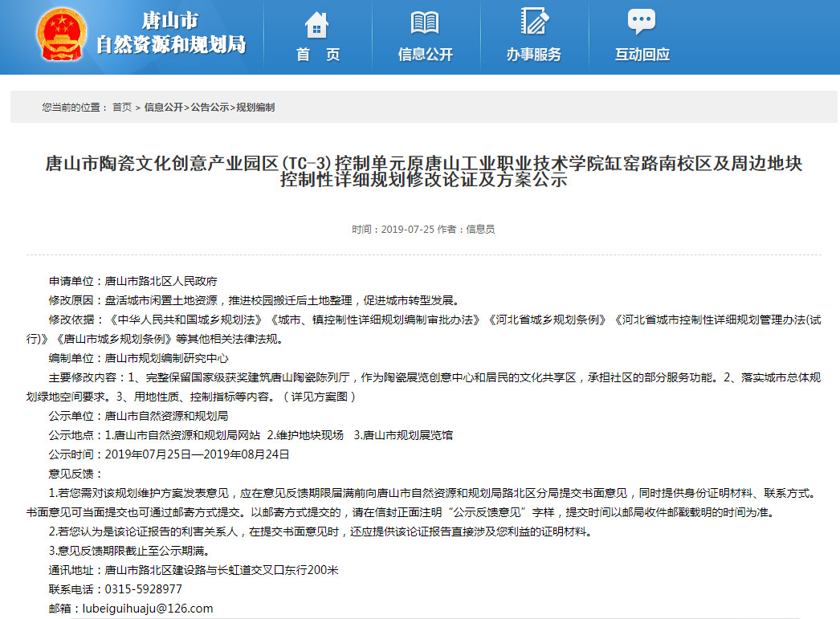Click the 规划编制 breadcrumb link
Image resolution: width=840 pixels, height=619 pixels.
click(255, 107)
